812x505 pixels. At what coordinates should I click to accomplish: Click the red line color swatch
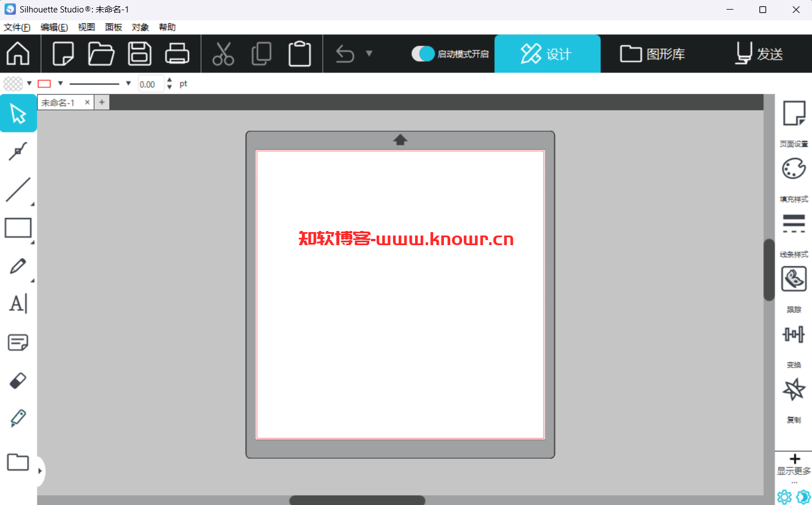point(44,84)
